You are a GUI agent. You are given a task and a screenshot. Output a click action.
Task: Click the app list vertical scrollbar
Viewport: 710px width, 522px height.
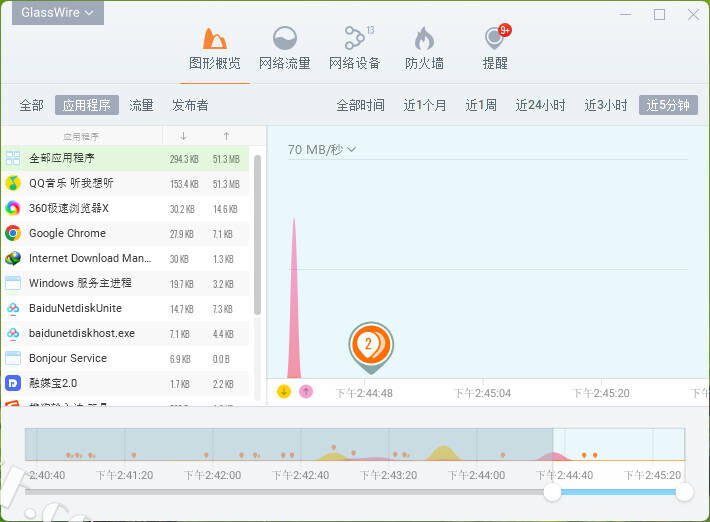258,235
